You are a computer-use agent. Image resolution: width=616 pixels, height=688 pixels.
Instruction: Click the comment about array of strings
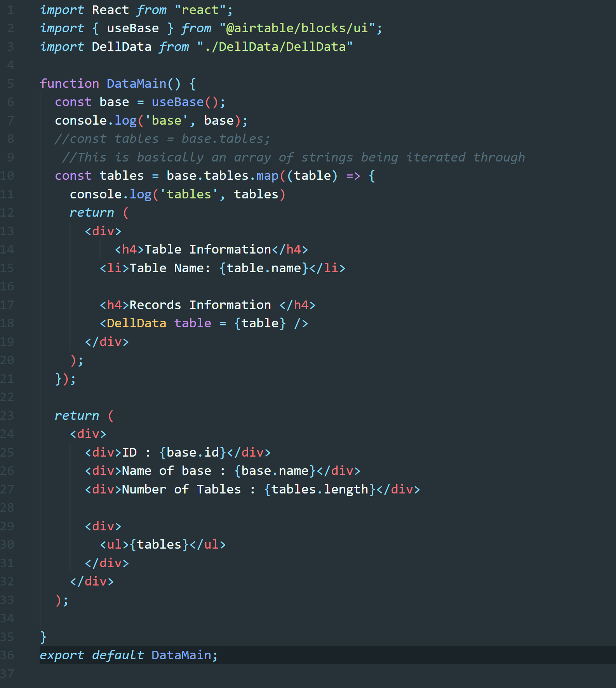(x=293, y=157)
